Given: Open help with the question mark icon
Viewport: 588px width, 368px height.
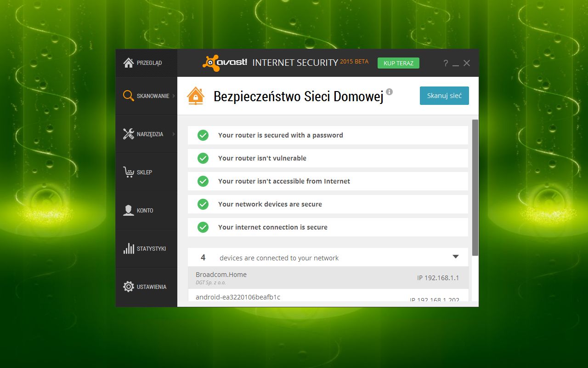Looking at the screenshot, I should coord(446,63).
